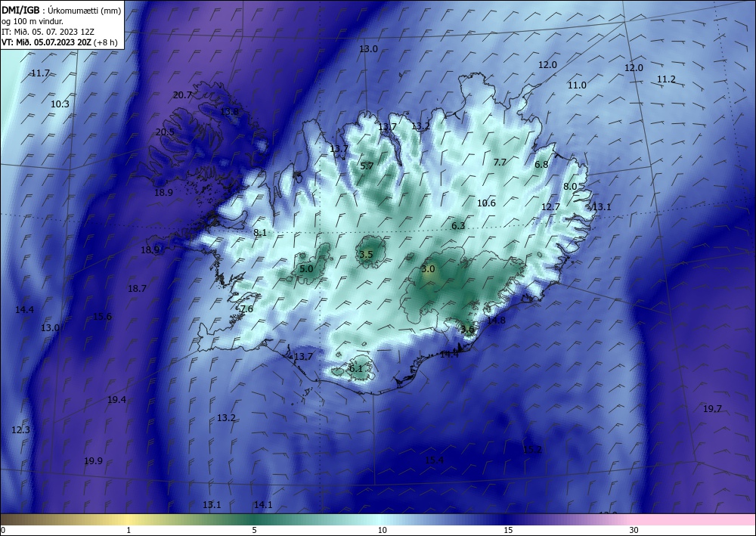
Task: Click the 14.1 value label
Action: [x=263, y=505]
